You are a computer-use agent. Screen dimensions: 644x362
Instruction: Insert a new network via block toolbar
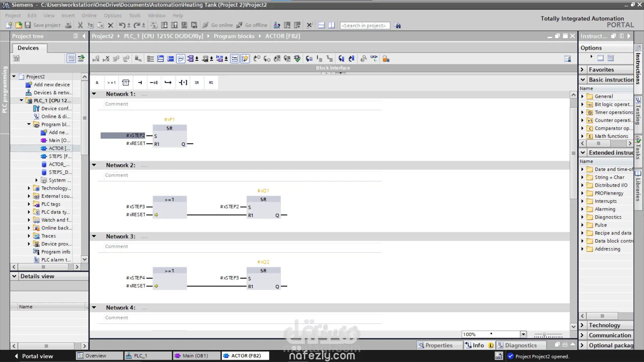coord(96,59)
